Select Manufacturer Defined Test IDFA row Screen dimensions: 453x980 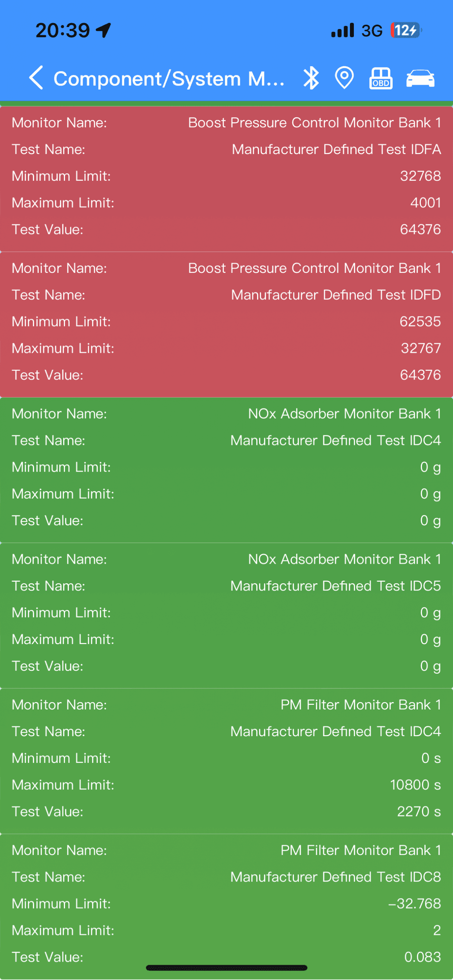point(226,149)
